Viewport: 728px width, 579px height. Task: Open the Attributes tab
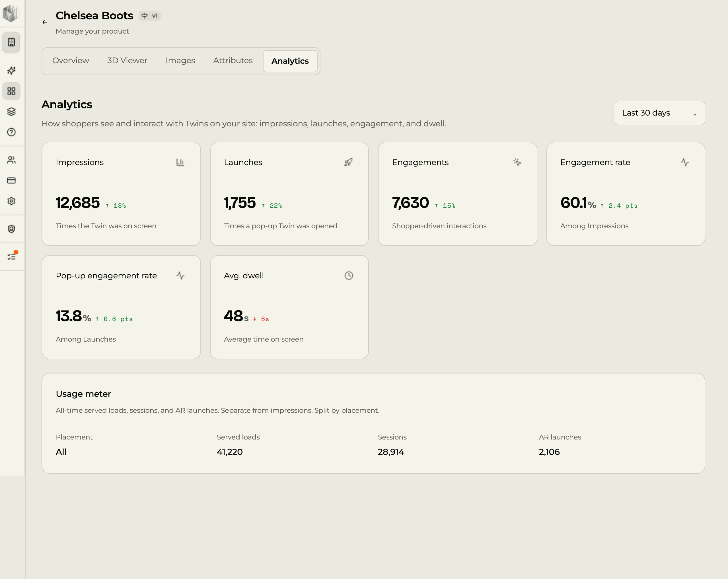233,60
